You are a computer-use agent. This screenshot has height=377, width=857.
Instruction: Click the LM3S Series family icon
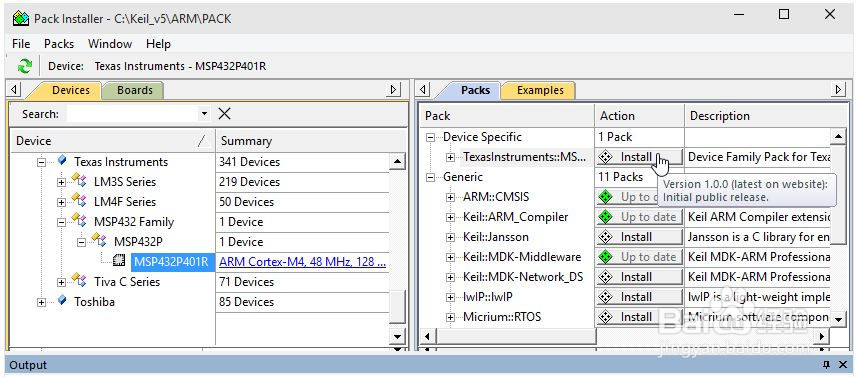[79, 181]
